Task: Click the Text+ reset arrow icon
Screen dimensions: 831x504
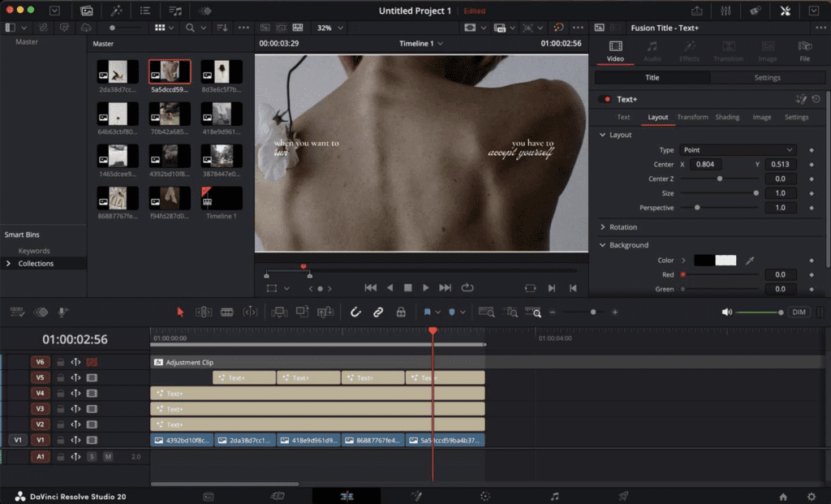Action: 816,99
